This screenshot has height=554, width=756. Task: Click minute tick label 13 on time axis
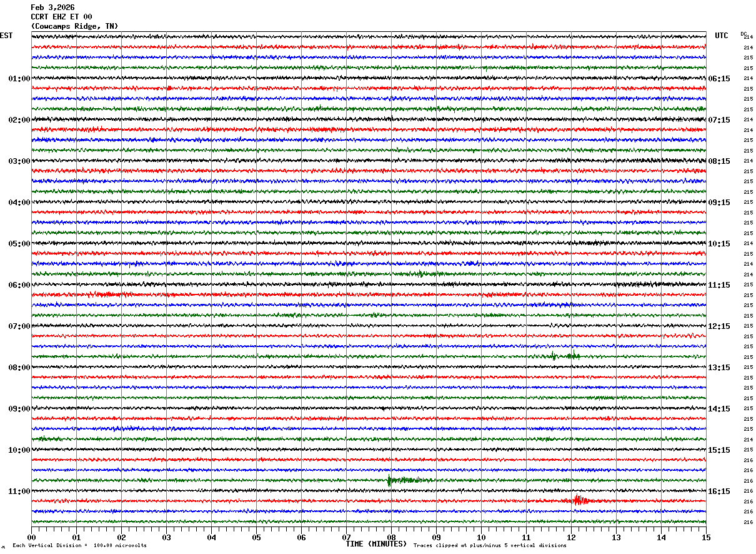click(616, 537)
